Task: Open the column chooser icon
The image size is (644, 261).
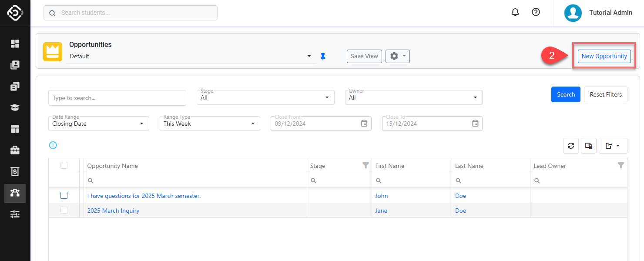Action: coord(589,146)
